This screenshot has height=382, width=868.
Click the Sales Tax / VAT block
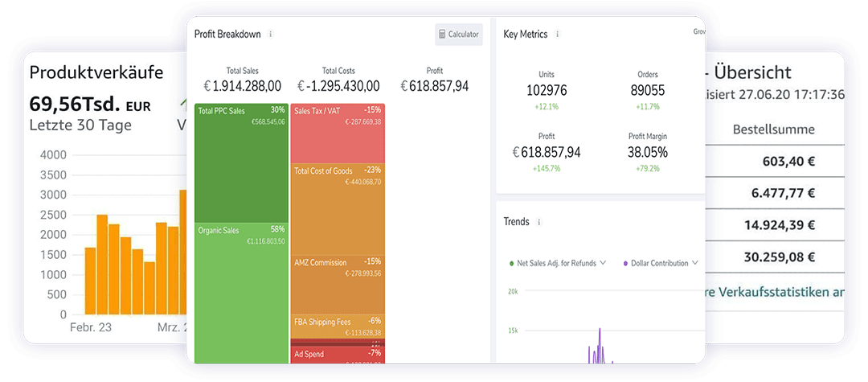pos(337,133)
